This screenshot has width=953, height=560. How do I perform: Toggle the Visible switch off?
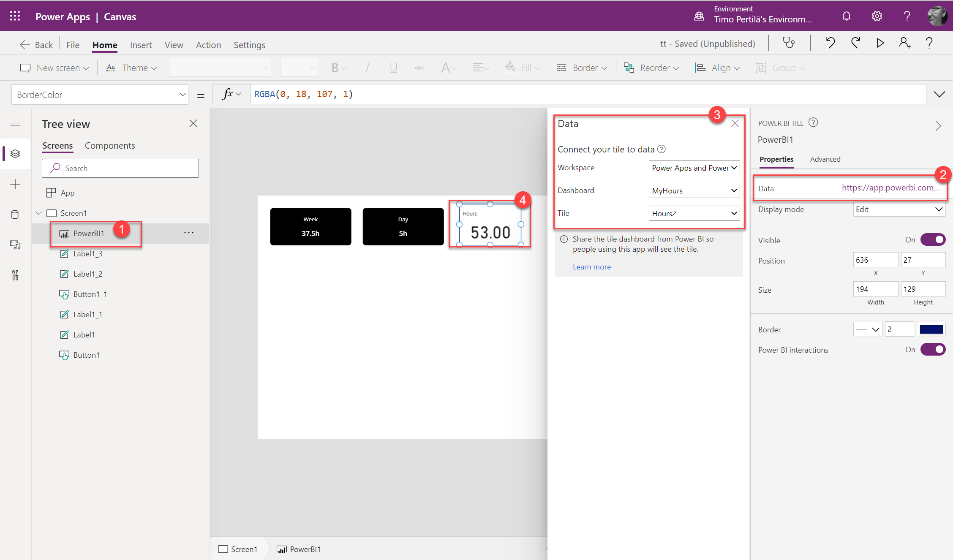(x=933, y=240)
